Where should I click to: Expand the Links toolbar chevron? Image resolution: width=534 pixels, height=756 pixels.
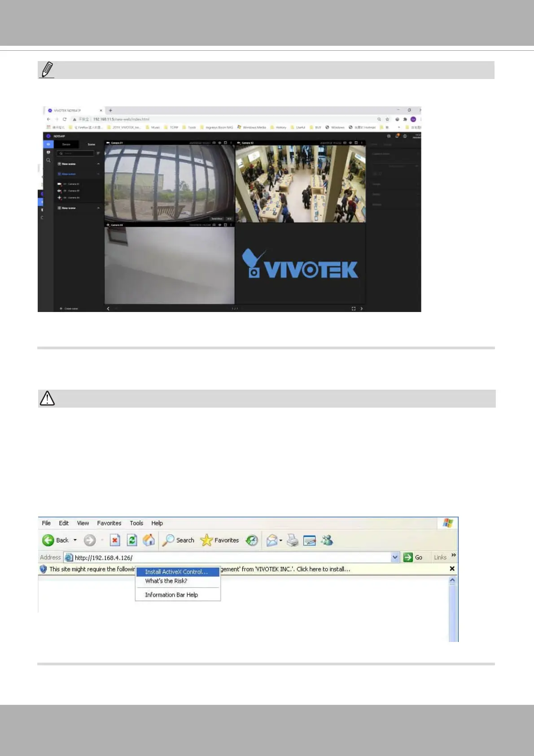click(454, 555)
